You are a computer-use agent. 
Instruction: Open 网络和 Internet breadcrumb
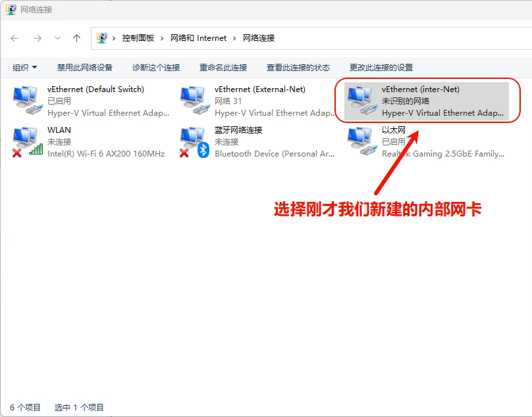198,38
